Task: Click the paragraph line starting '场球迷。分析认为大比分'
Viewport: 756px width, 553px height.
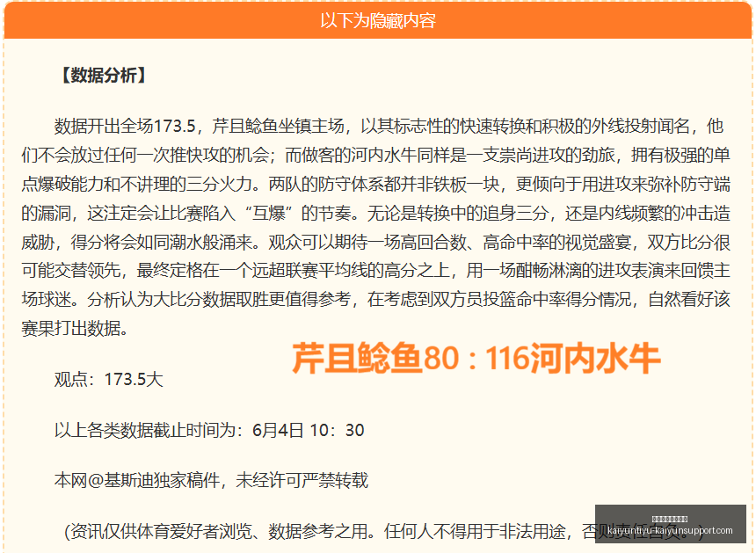Action: [375, 300]
